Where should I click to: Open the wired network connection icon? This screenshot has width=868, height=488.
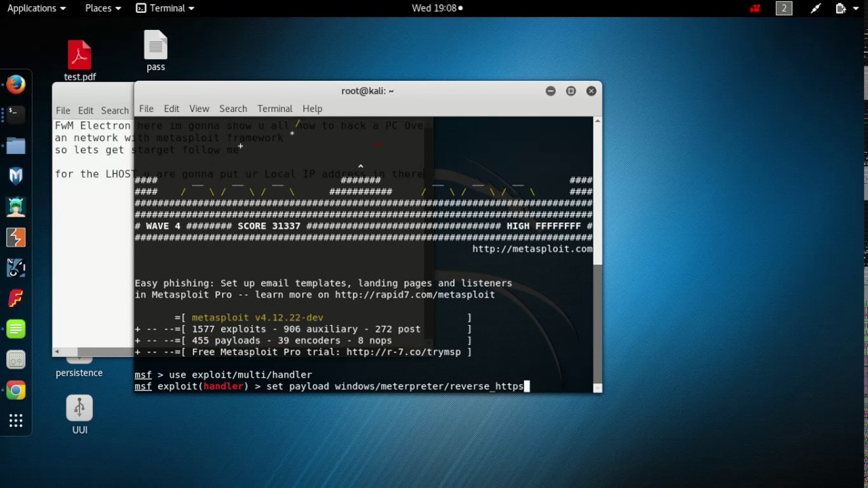pos(816,8)
